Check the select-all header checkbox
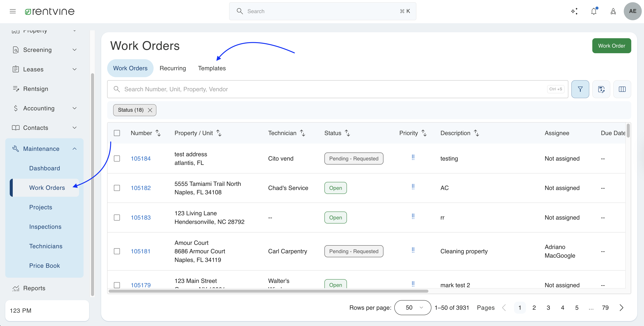The width and height of the screenshot is (644, 326). 117,133
